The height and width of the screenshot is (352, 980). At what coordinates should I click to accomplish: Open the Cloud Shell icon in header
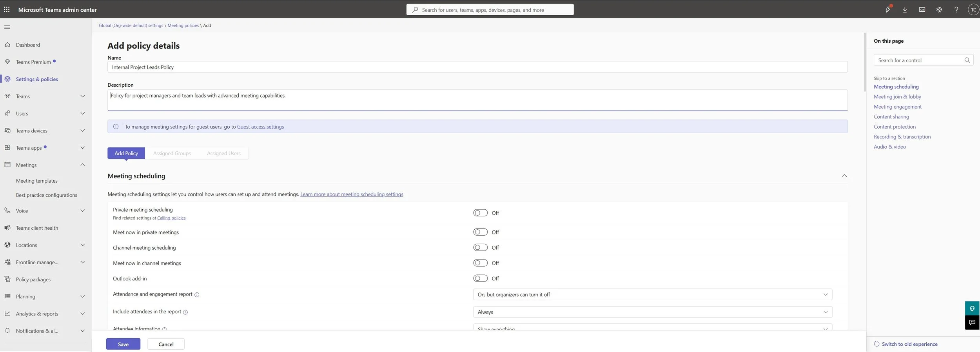(x=922, y=10)
